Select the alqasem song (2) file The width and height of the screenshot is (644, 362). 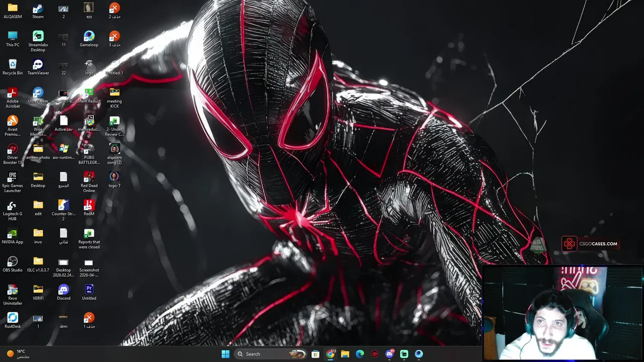point(114,154)
